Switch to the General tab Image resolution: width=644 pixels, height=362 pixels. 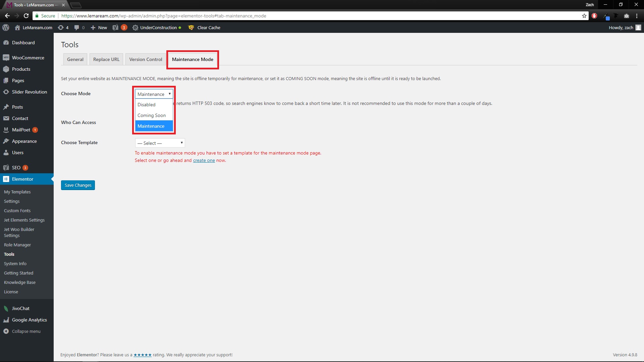pyautogui.click(x=75, y=59)
